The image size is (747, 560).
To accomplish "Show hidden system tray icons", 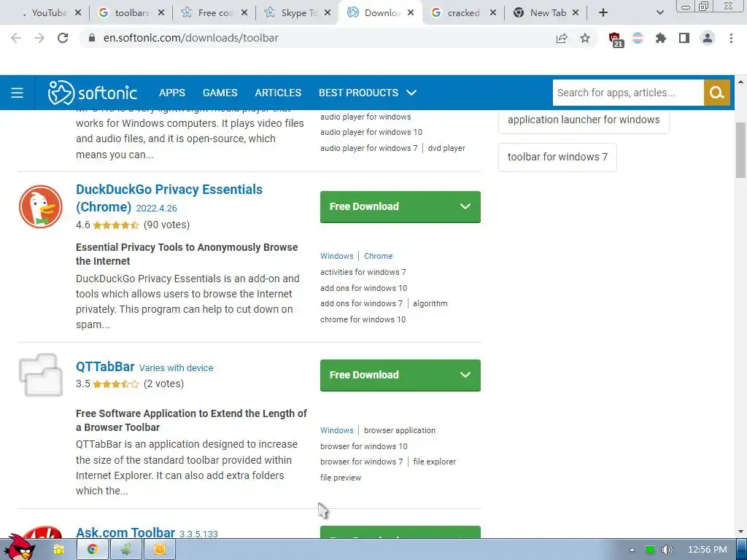I will [x=632, y=550].
